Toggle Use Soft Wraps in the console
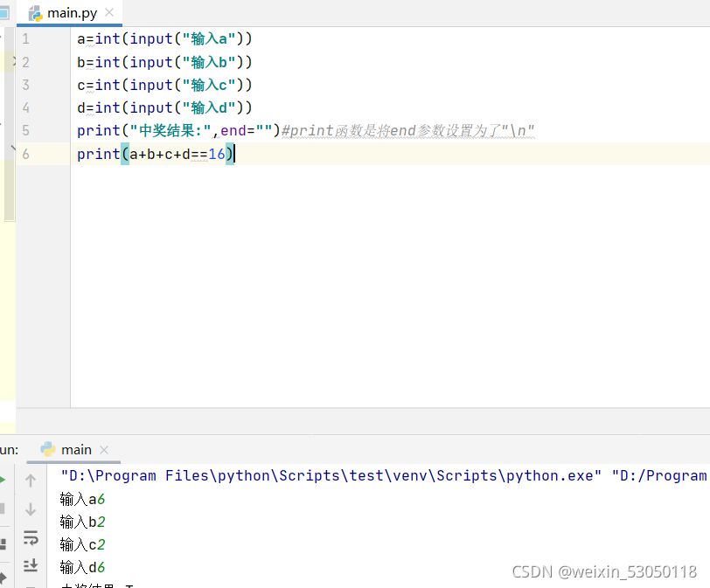Image resolution: width=710 pixels, height=588 pixels. [31, 539]
